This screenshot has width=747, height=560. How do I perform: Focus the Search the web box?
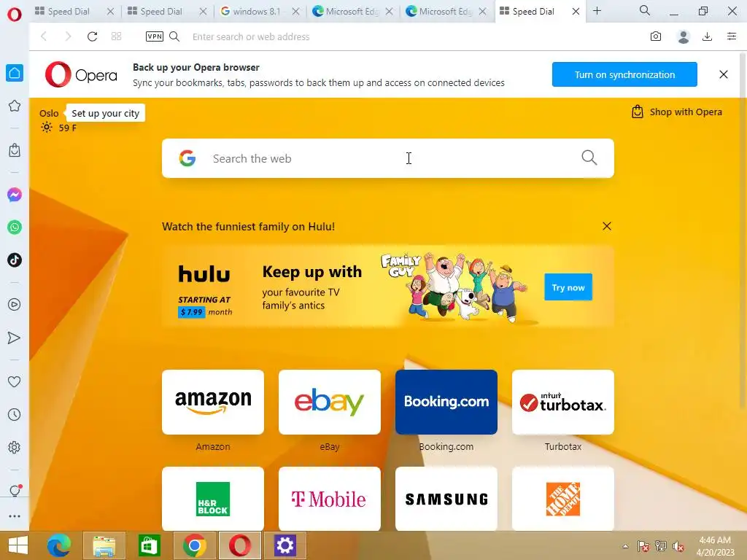[x=388, y=158]
